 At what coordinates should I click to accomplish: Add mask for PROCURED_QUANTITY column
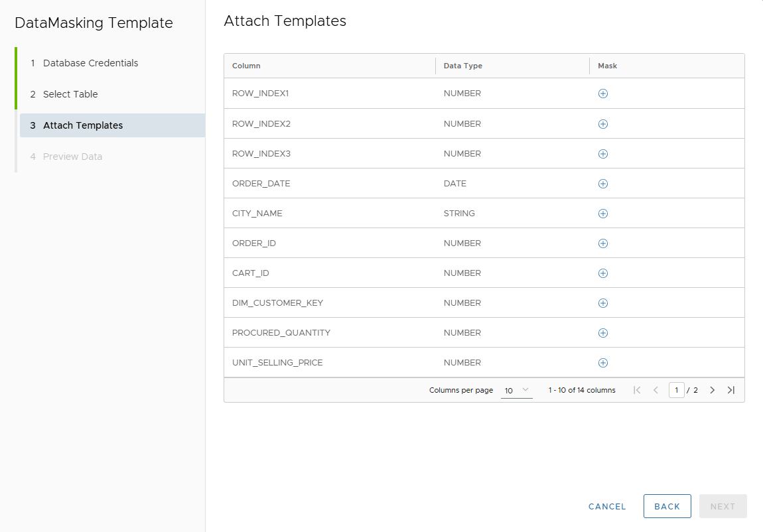pyautogui.click(x=602, y=333)
